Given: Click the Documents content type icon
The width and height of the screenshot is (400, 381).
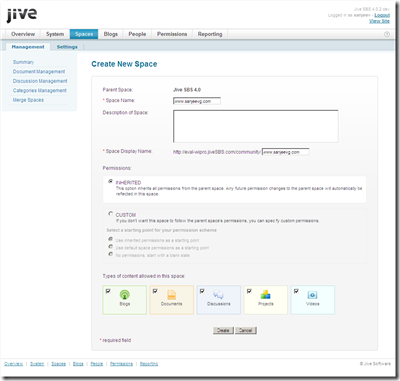Looking at the screenshot, I should (x=172, y=295).
